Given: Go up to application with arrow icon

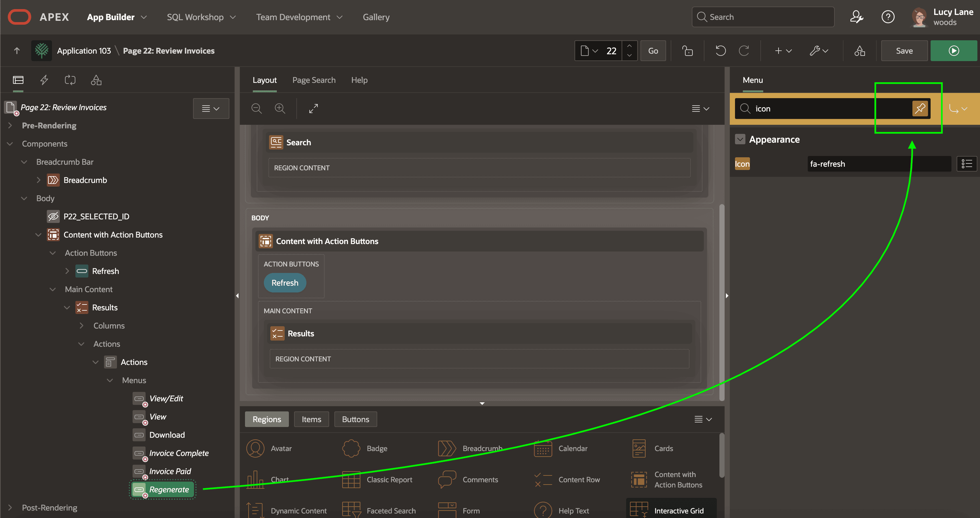Looking at the screenshot, I should [x=17, y=51].
